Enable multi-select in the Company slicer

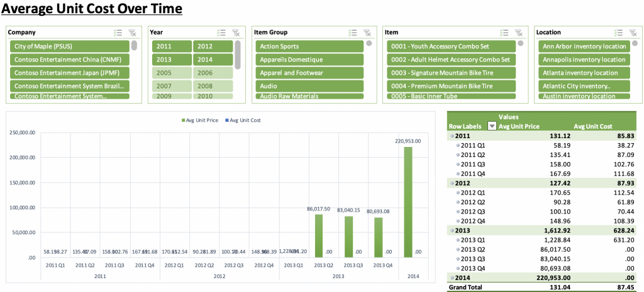pyautogui.click(x=118, y=33)
